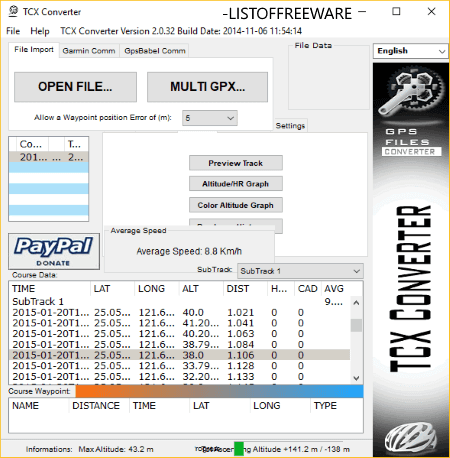Open the English language dropdown
The image size is (450, 458).
point(411,51)
